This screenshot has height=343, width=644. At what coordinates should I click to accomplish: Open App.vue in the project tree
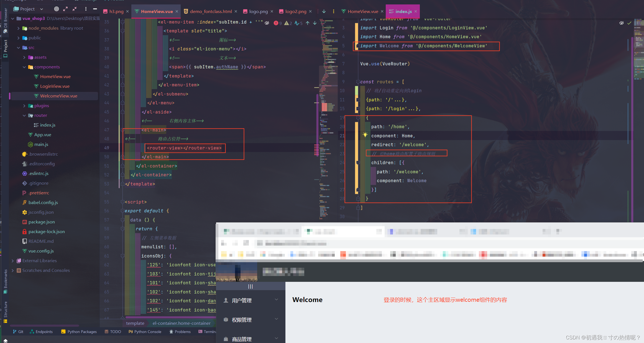coord(42,135)
